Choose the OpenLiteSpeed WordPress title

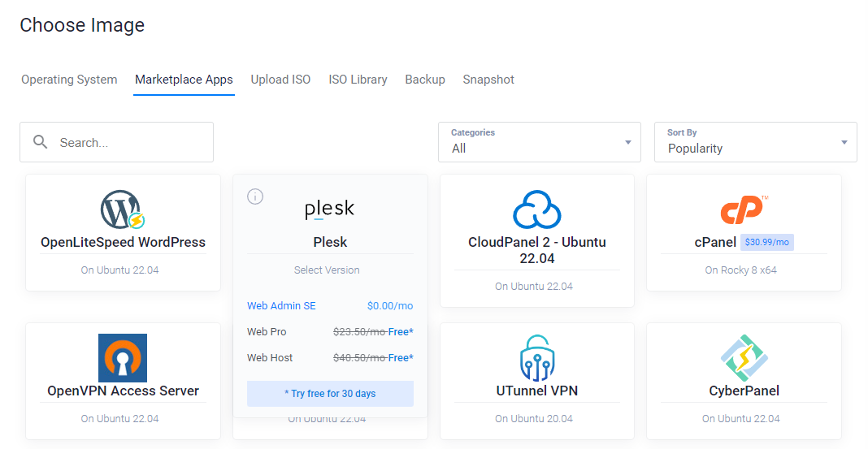[123, 242]
